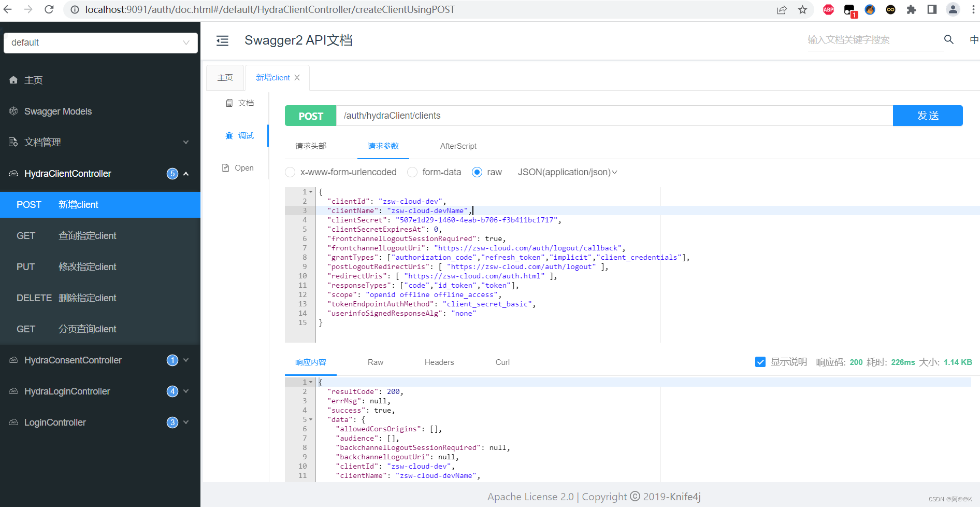The height and width of the screenshot is (507, 980).
Task: Select the form-data radio button
Action: click(412, 172)
